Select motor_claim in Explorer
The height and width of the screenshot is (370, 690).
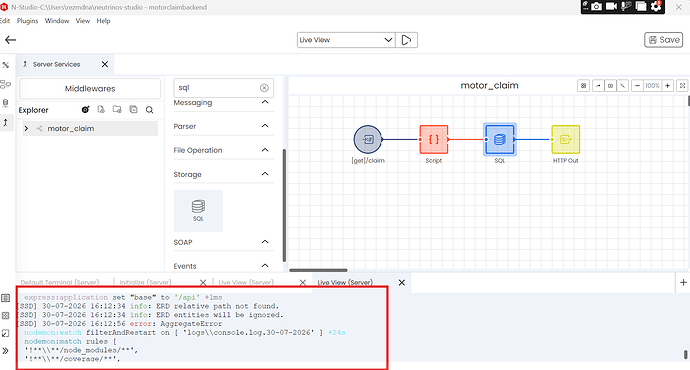tap(71, 128)
